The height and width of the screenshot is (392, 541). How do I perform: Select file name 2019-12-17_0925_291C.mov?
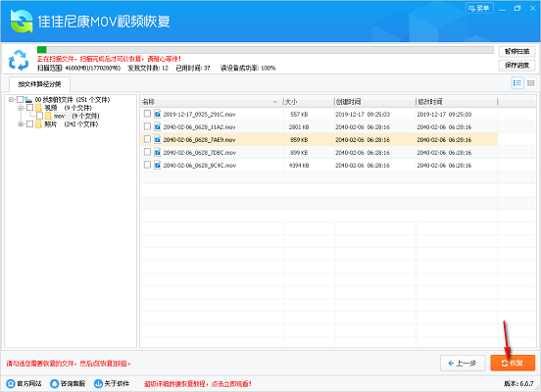tap(199, 115)
